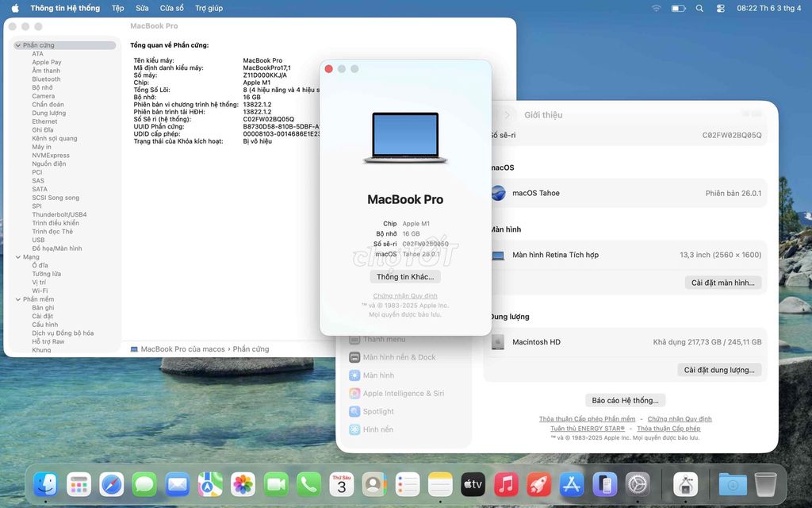Open the Photos app icon
This screenshot has width=812, height=508.
[x=243, y=485]
